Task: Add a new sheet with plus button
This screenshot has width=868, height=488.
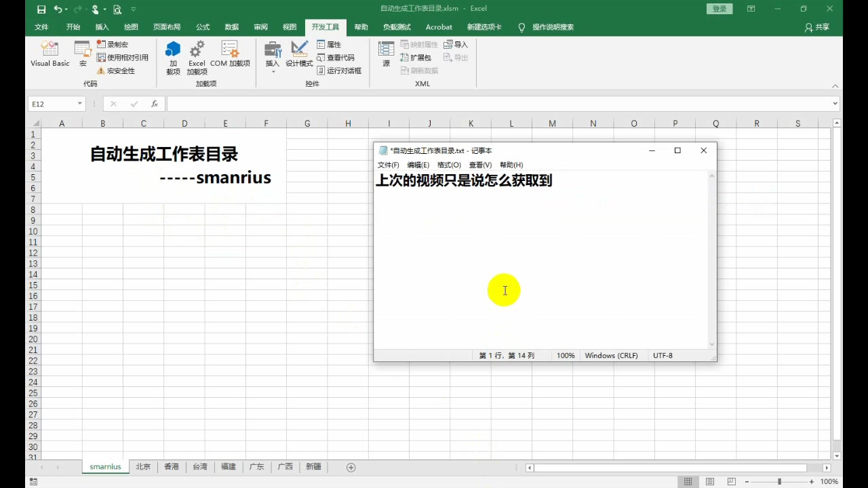Action: tap(351, 468)
